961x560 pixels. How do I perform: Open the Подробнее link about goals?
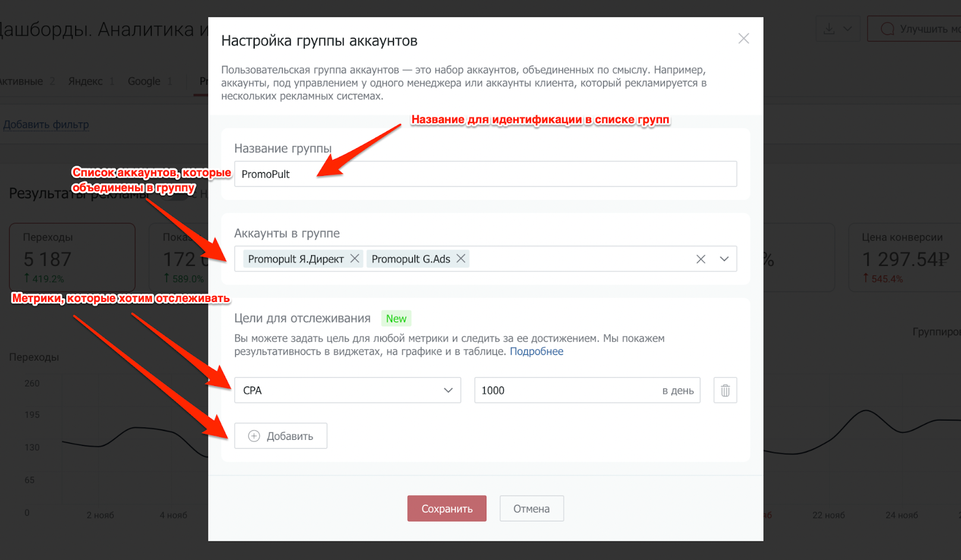536,352
